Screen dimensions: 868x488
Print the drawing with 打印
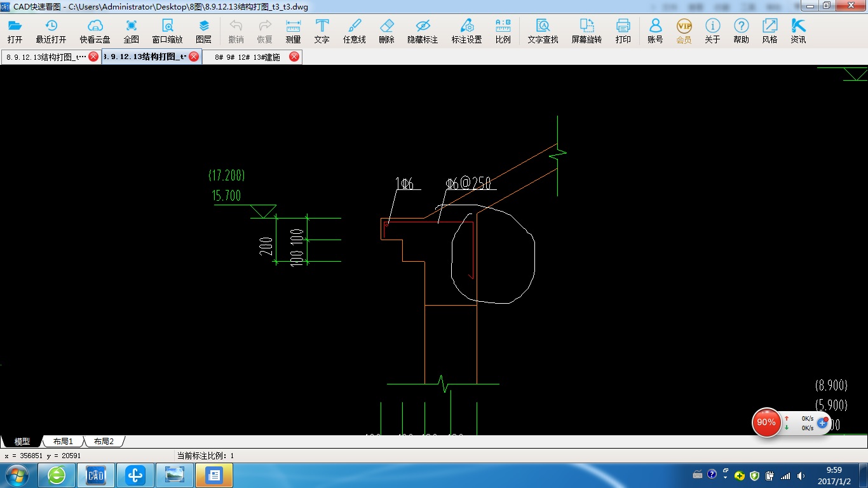tap(623, 31)
